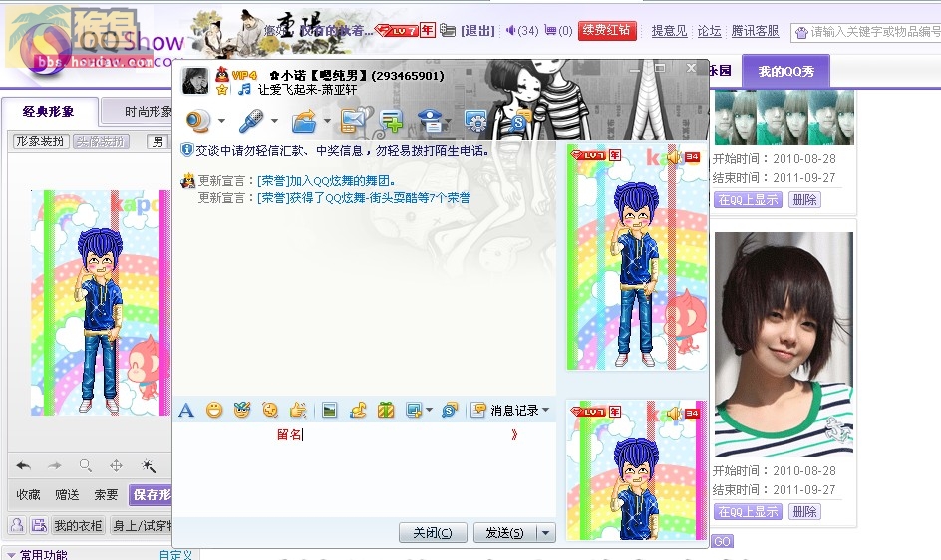Open the 消息记录 message history dropdown

510,410
